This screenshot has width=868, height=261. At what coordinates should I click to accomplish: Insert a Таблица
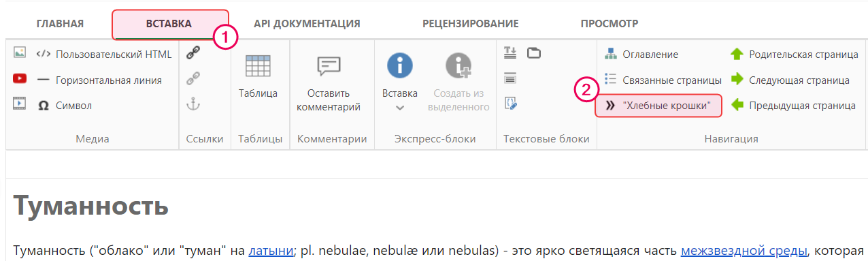(x=258, y=76)
